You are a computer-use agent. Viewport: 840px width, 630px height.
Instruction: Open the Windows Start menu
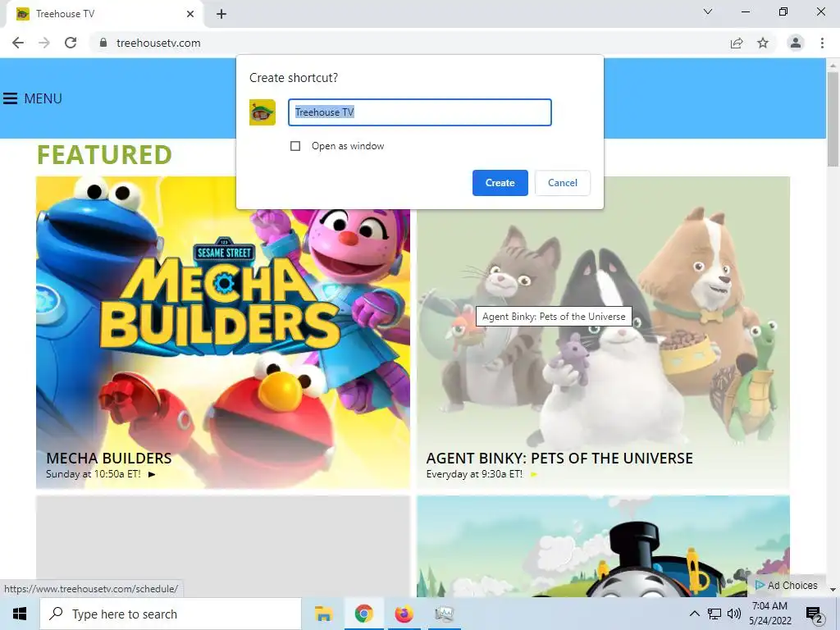click(20, 614)
